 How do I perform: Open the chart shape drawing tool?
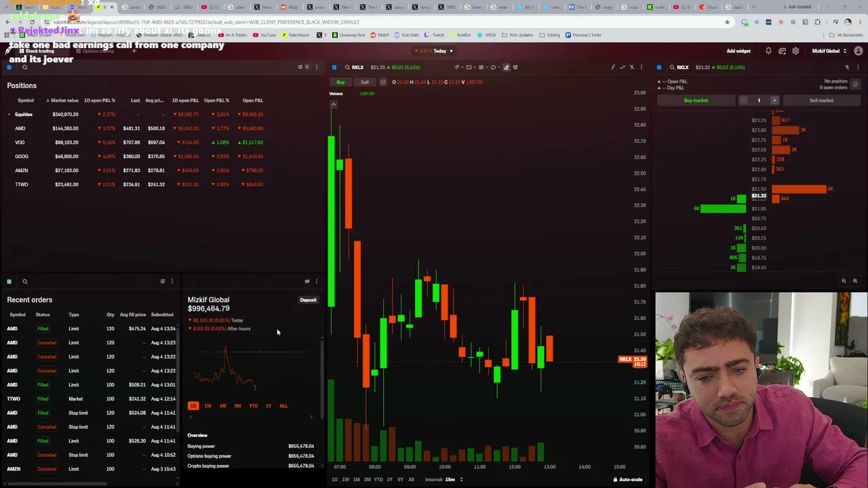click(x=469, y=67)
